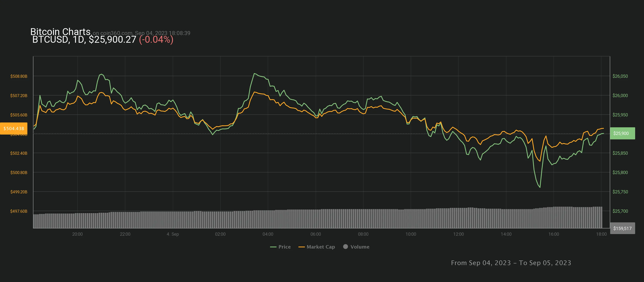
Task: Click the BTCUSD 1D price subtitle
Action: pyautogui.click(x=84, y=39)
